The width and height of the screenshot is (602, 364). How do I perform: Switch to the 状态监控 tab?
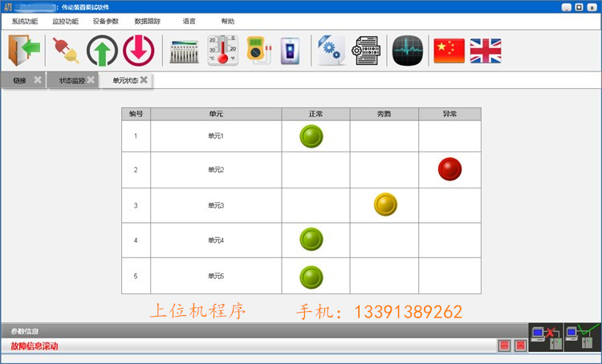click(x=71, y=80)
